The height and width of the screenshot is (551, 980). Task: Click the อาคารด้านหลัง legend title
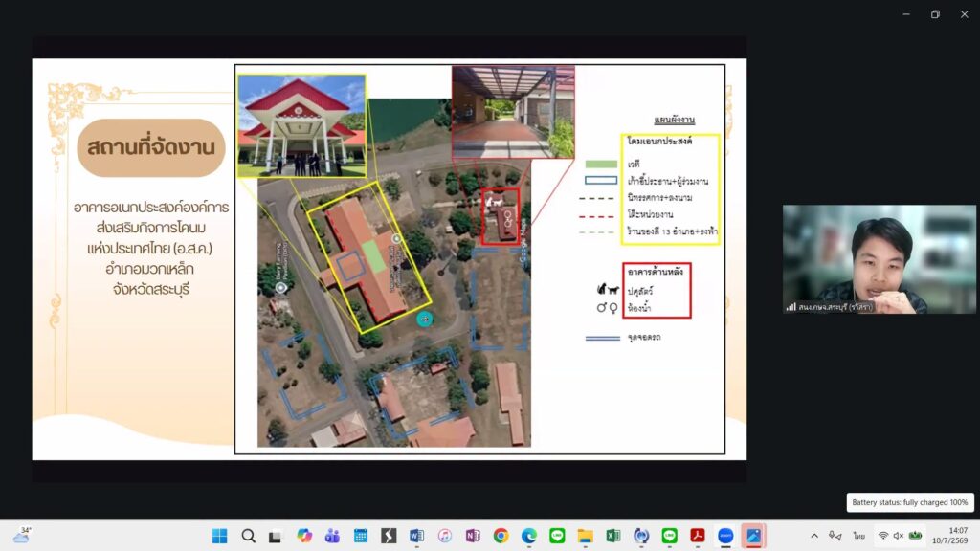[x=655, y=272]
